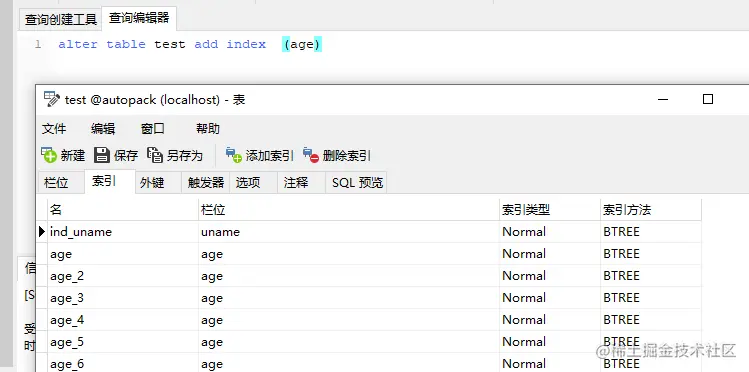Click the Add Index (添加索引) icon

click(234, 155)
